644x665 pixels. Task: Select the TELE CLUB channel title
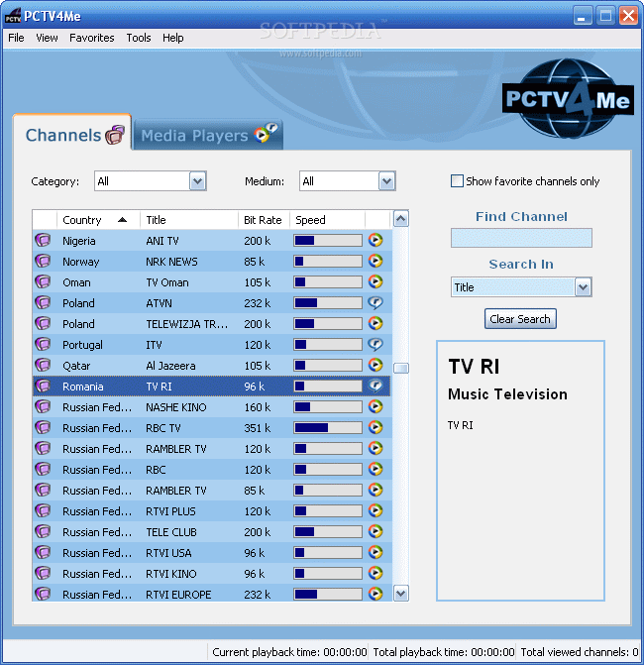(171, 532)
